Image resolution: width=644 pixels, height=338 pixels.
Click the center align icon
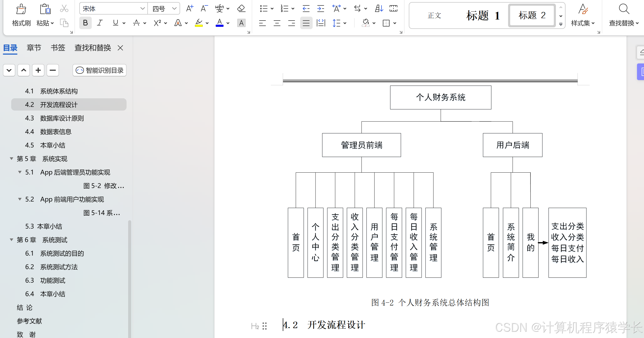coord(277,23)
